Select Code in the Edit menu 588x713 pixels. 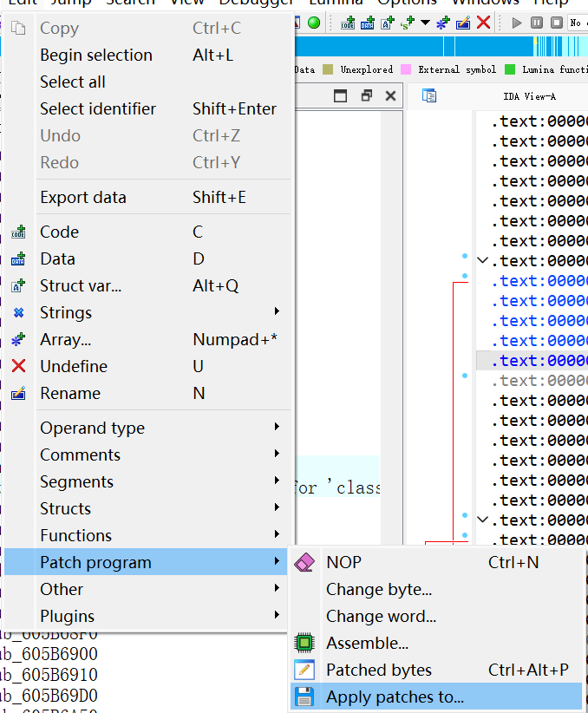point(147,232)
